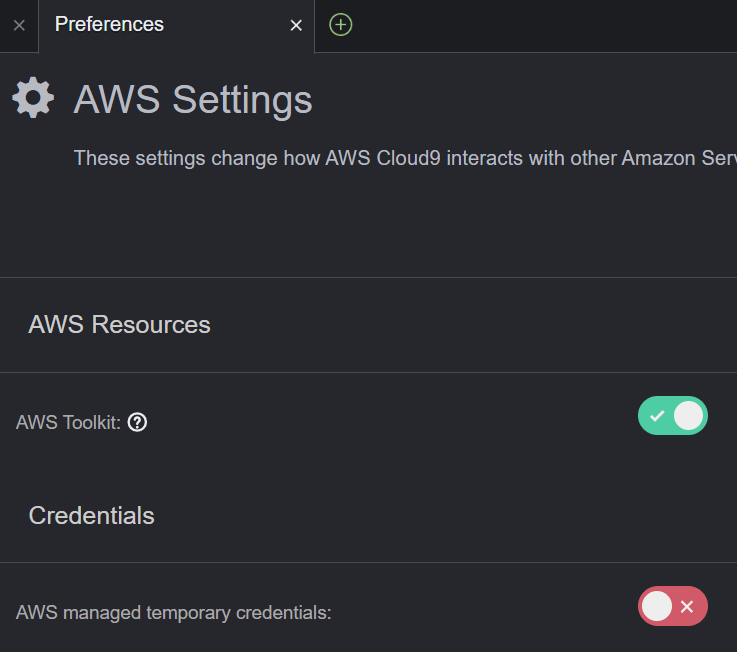Click the checkmark inside the AWS Toolkit toggle
This screenshot has width=737, height=652.
coord(657,416)
